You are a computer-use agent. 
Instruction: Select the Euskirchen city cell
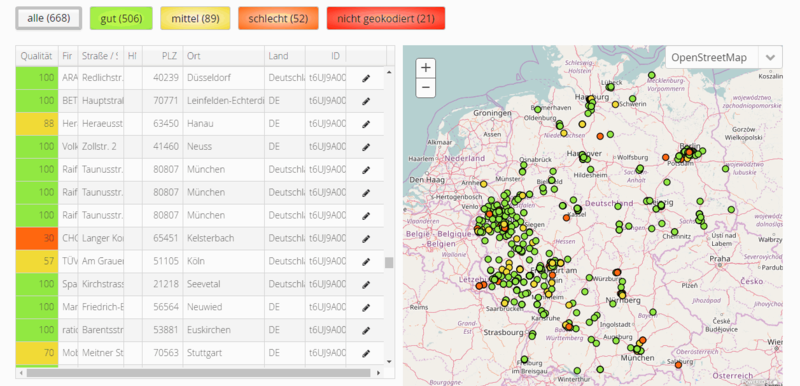pos(224,330)
